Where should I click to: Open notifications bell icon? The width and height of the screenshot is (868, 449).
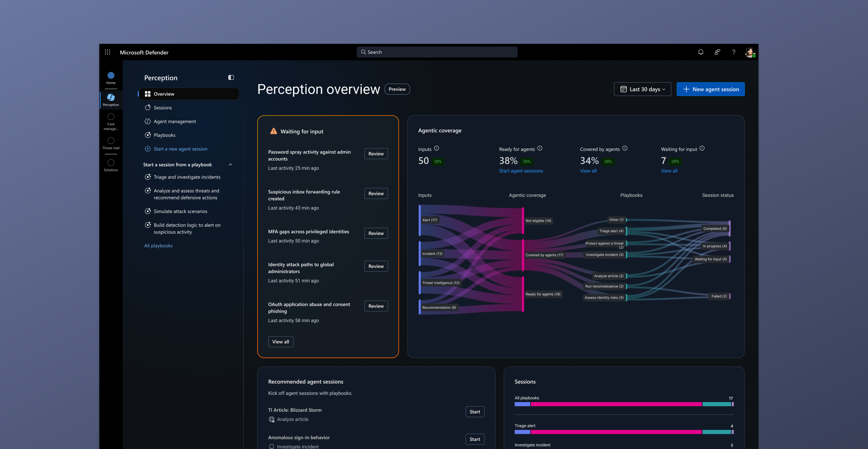coord(701,52)
